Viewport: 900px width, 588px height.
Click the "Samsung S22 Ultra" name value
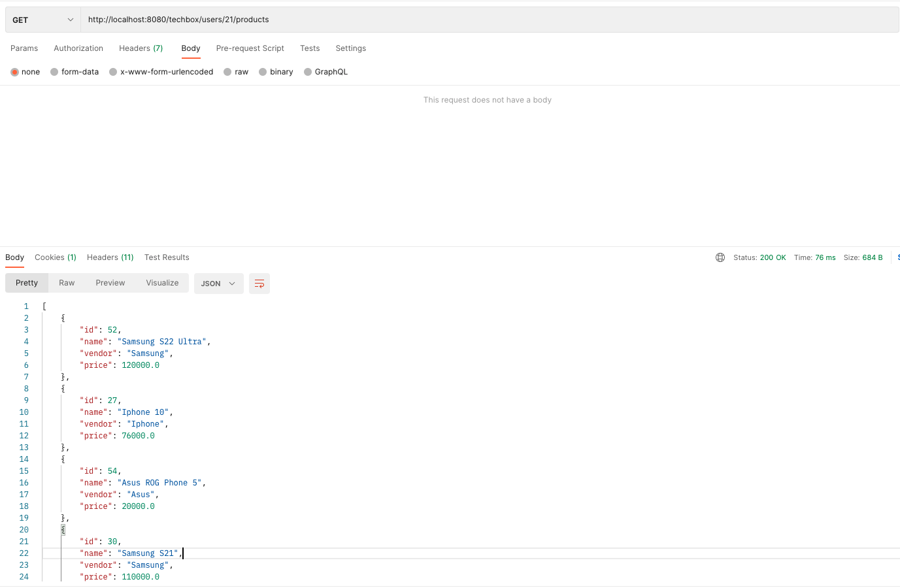[x=162, y=342]
